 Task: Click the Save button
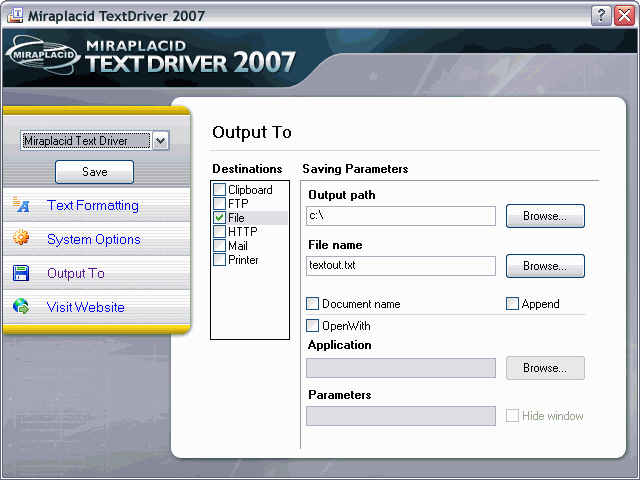coord(94,172)
